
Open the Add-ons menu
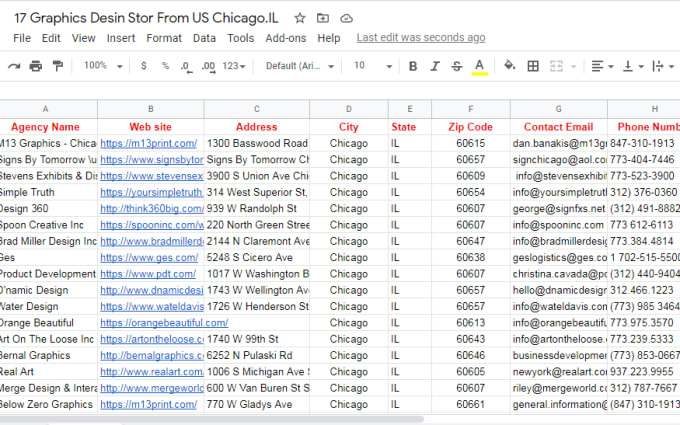tap(286, 38)
